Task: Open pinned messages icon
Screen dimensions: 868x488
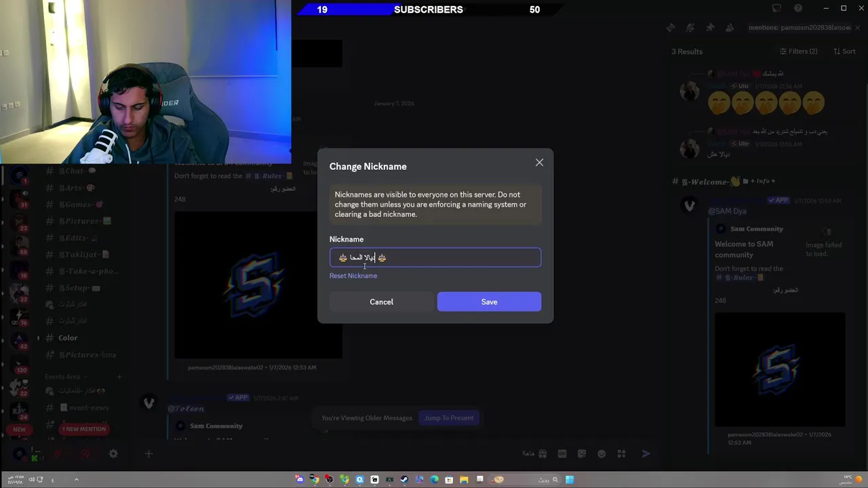Action: point(710,28)
